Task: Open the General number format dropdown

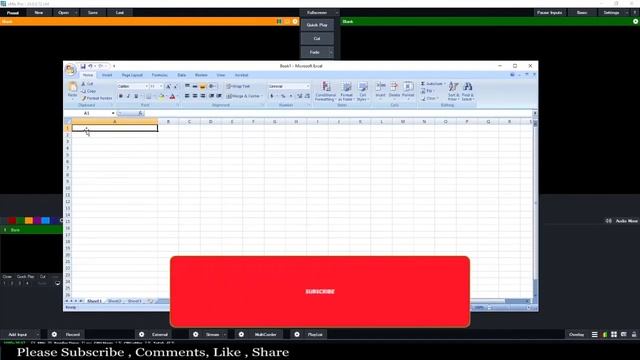Action: click(308, 86)
